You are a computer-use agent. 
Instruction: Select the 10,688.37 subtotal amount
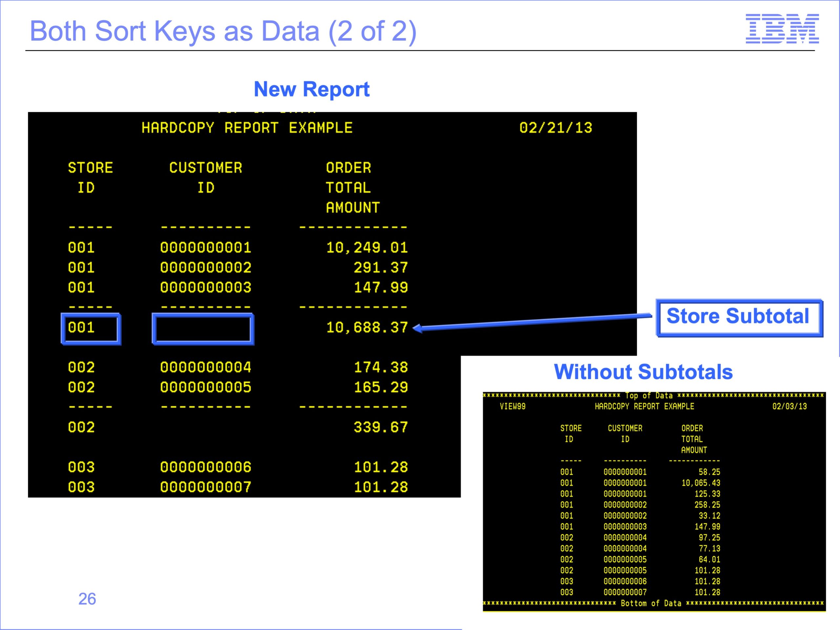[367, 327]
